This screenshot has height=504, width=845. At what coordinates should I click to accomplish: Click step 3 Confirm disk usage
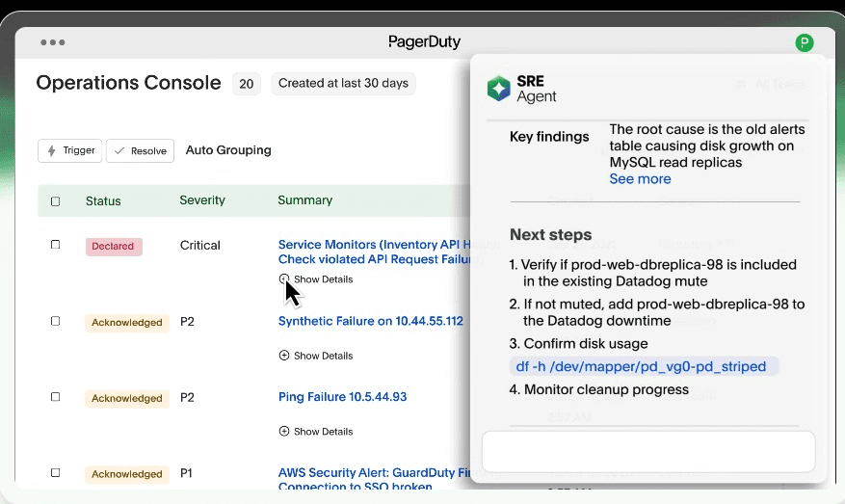pyautogui.click(x=578, y=343)
